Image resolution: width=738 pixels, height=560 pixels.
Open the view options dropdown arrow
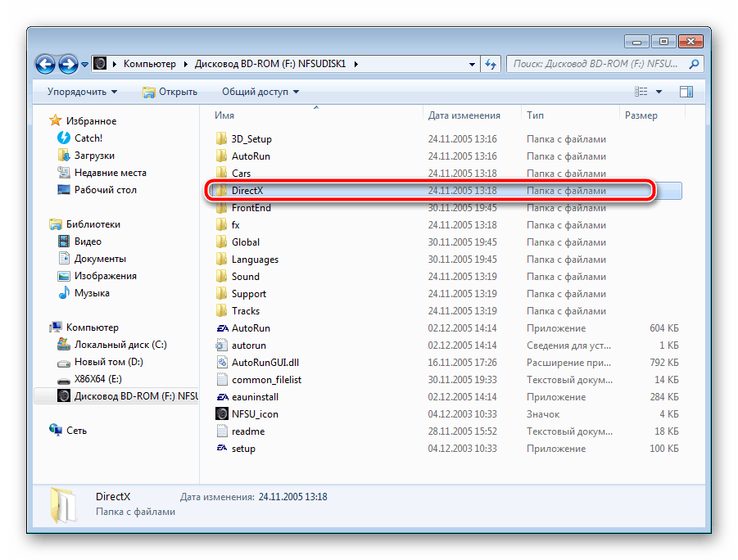pos(659,92)
